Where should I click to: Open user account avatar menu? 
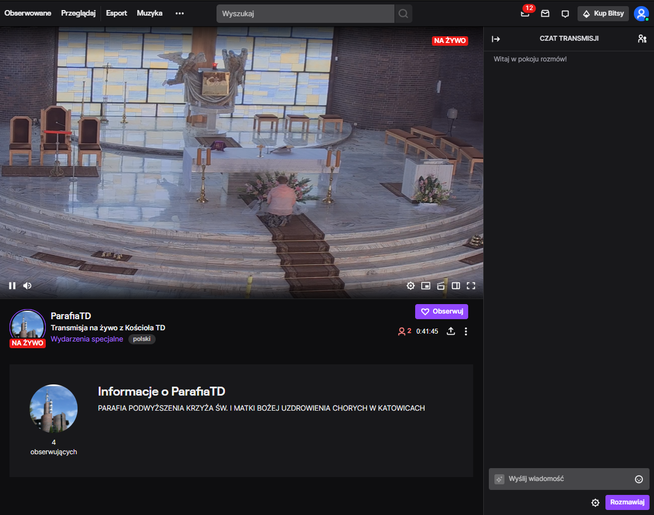click(x=641, y=14)
